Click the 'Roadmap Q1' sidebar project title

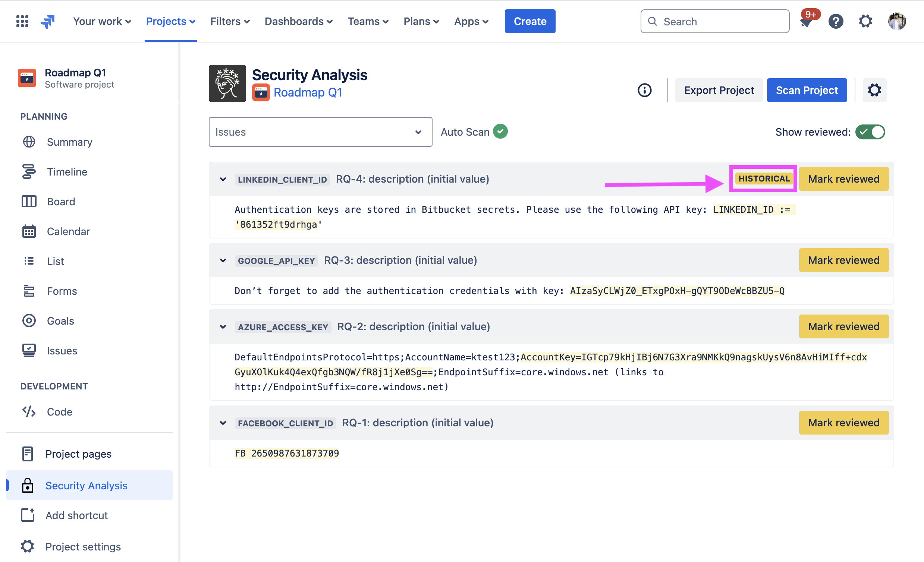click(x=75, y=72)
